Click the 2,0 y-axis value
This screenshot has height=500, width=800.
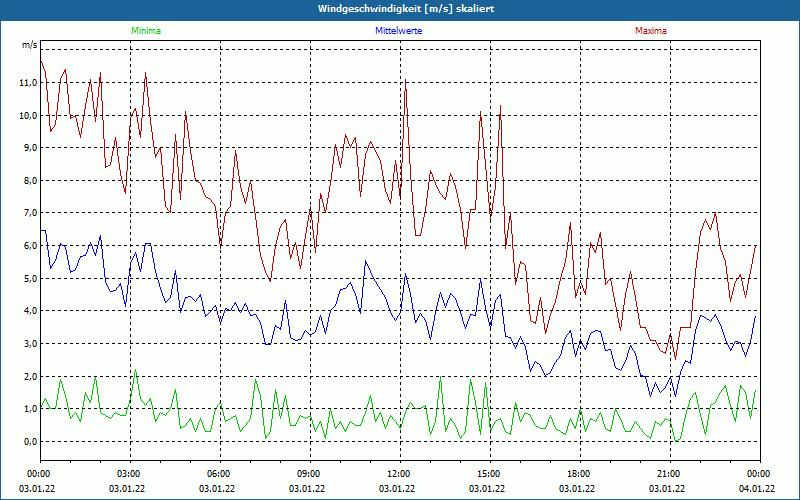coord(30,377)
